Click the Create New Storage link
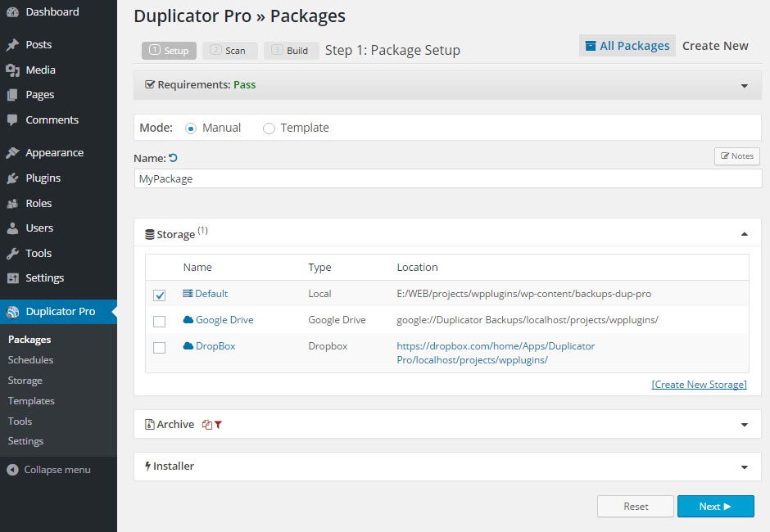770x532 pixels. (699, 384)
